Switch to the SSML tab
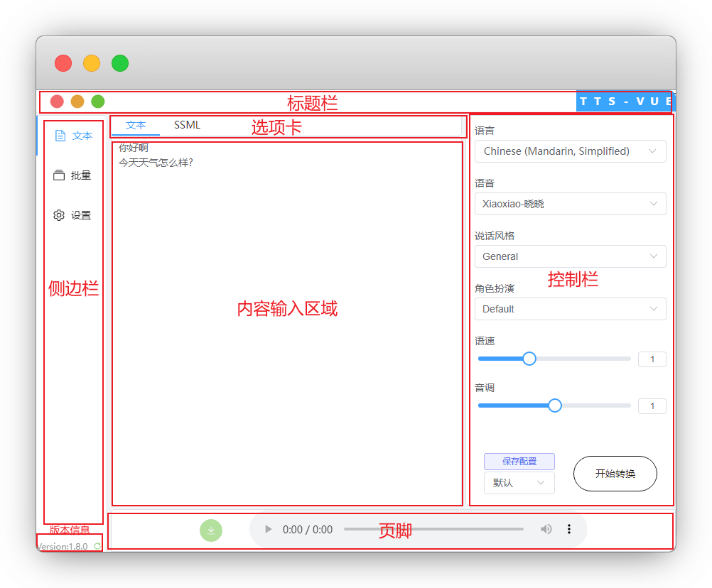712x588 pixels. point(187,125)
